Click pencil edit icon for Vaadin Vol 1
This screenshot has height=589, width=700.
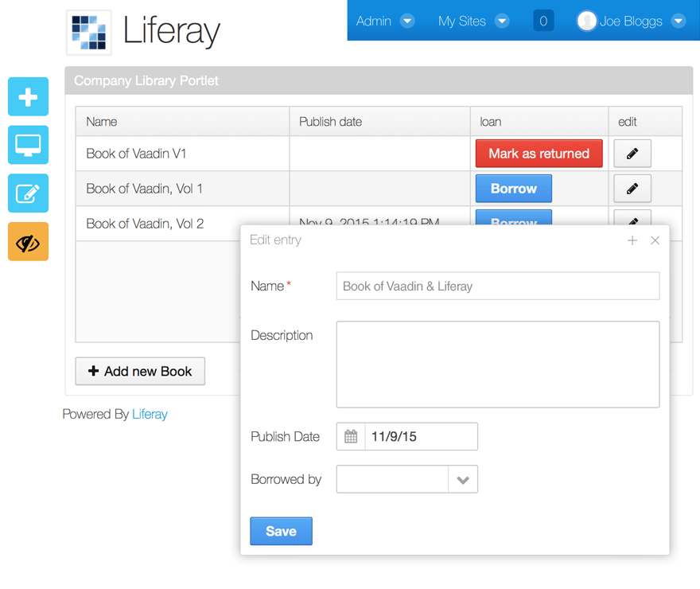[x=632, y=189]
